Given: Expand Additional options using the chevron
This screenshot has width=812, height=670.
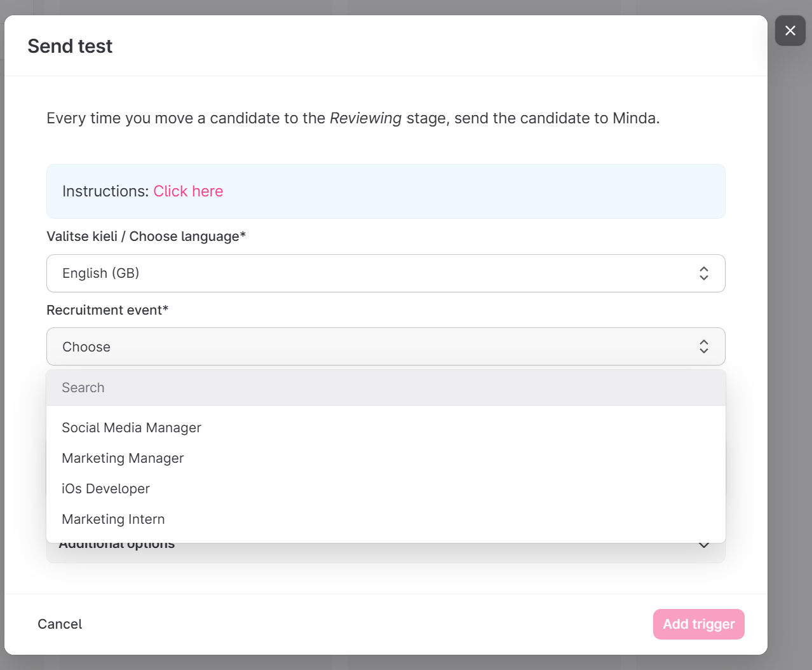Looking at the screenshot, I should coord(703,546).
